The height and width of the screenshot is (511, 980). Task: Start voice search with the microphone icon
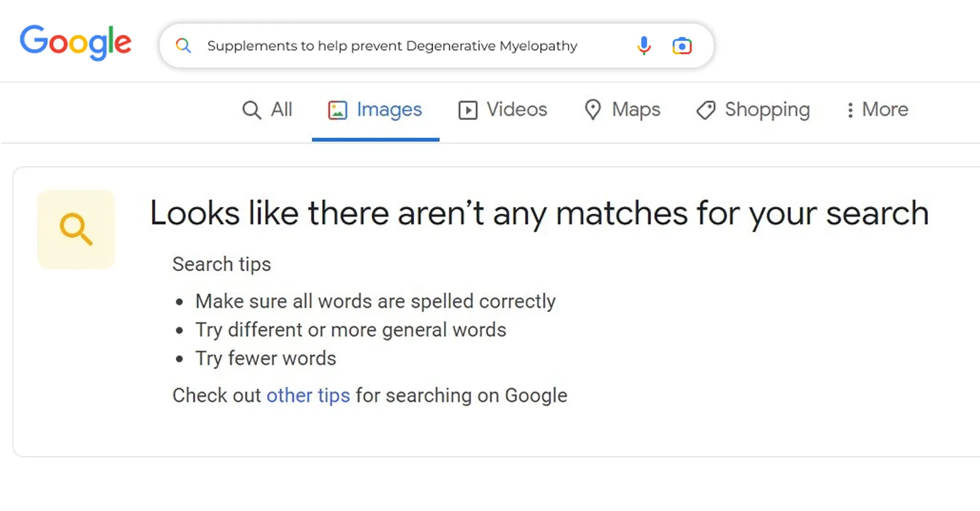click(644, 46)
